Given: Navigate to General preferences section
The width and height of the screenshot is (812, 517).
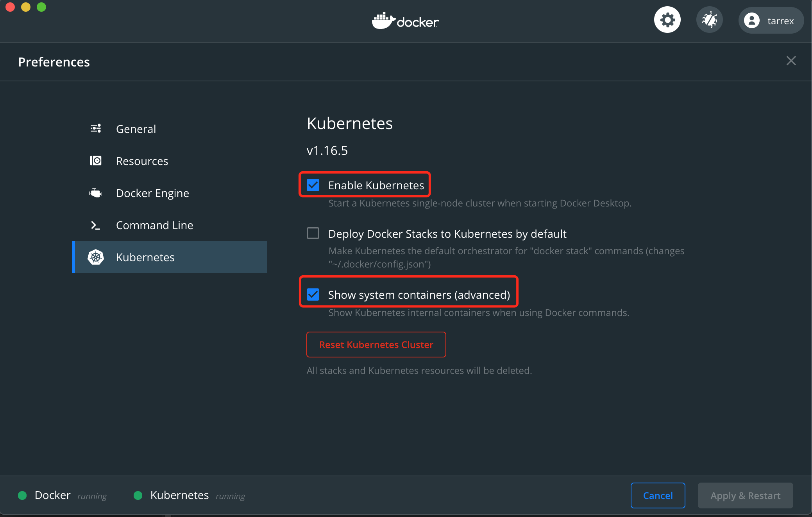Looking at the screenshot, I should 136,128.
